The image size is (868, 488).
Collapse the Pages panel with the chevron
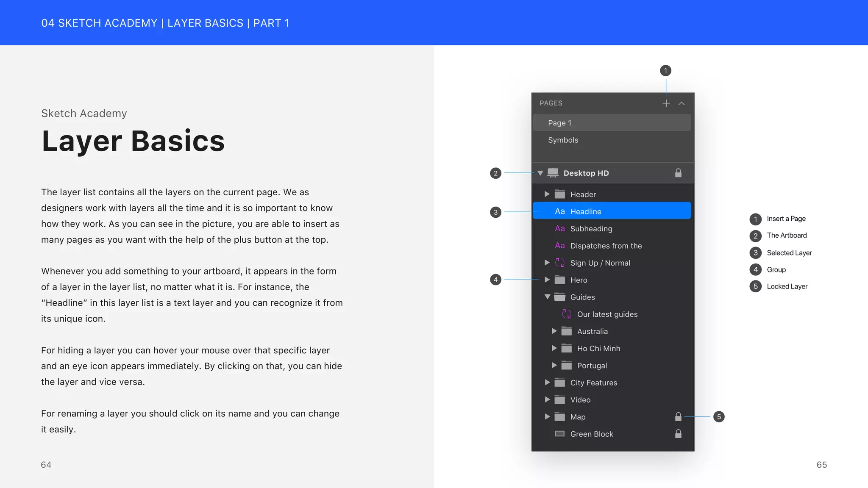[x=682, y=103]
